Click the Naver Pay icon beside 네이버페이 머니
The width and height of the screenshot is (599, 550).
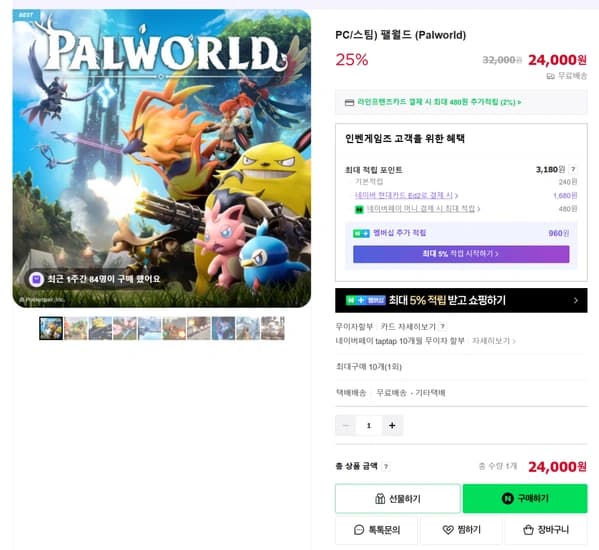tap(359, 209)
